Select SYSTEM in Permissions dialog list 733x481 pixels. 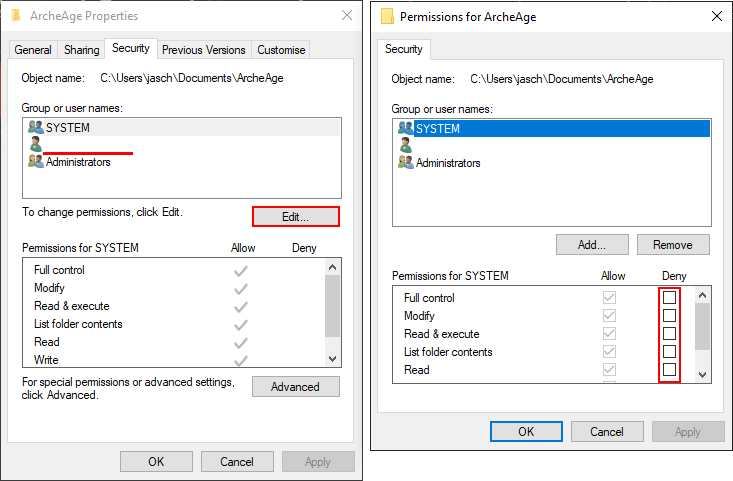click(x=552, y=129)
